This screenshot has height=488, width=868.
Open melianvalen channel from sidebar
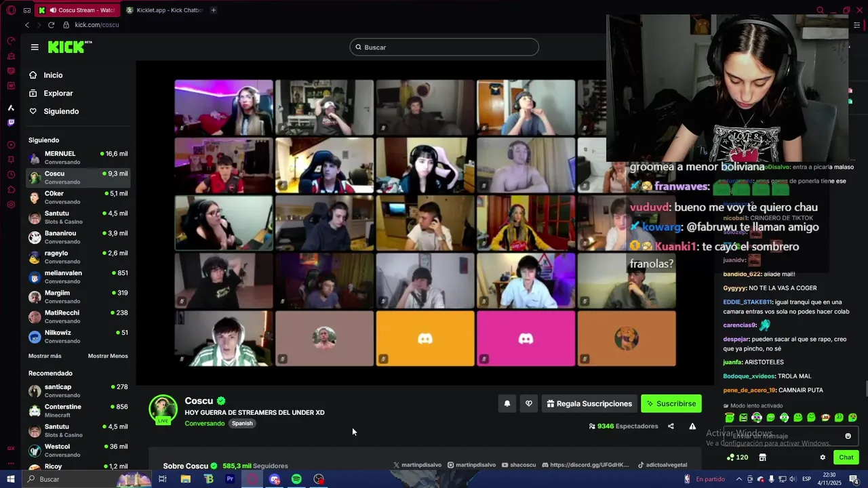click(78, 277)
